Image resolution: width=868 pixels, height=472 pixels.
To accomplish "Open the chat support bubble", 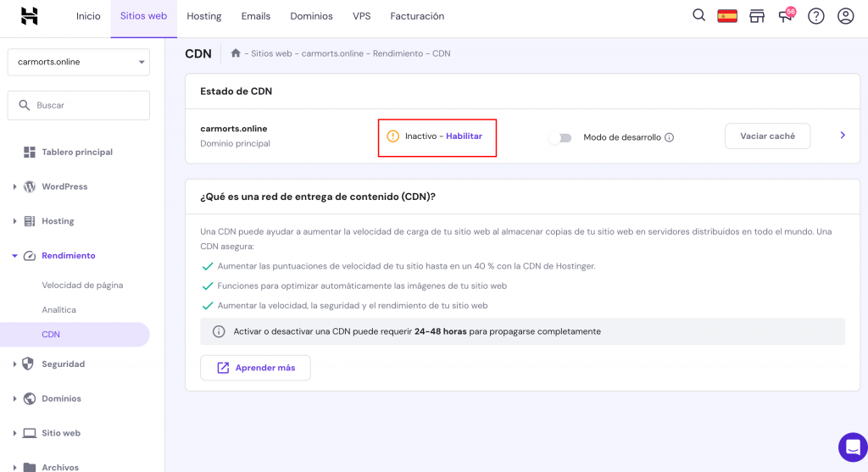I will coord(852,447).
